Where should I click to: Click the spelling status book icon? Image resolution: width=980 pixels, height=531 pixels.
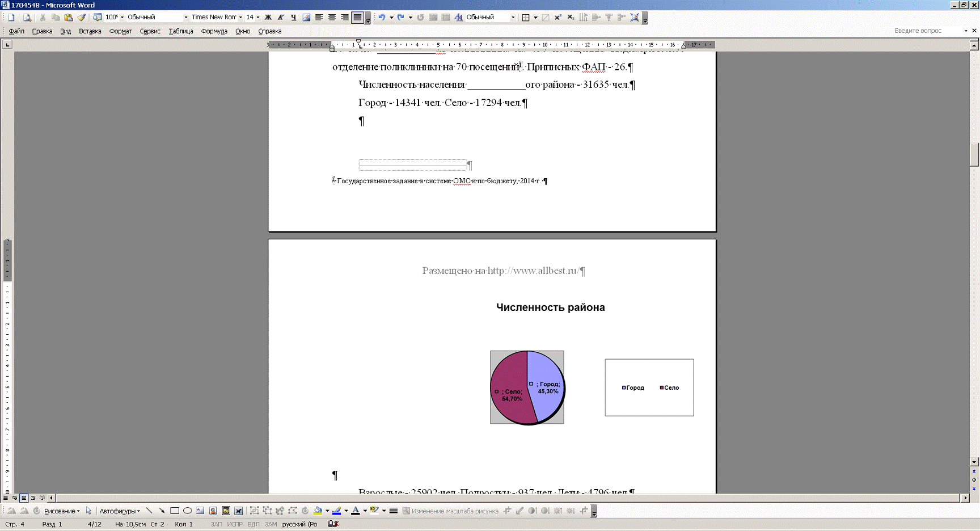[x=333, y=524]
